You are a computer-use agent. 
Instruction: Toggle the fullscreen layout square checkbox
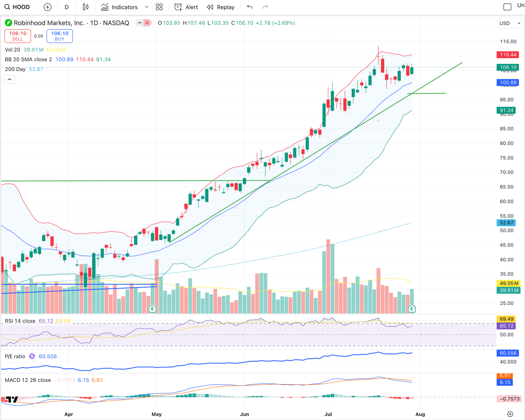click(507, 7)
